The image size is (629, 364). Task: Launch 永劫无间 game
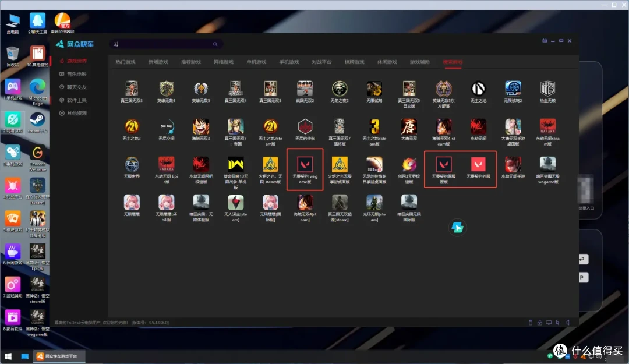point(478,126)
